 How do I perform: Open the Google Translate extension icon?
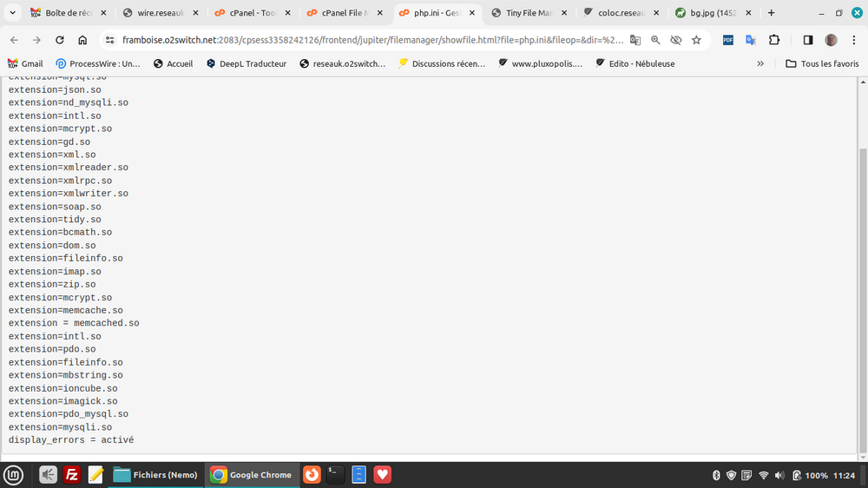(751, 40)
